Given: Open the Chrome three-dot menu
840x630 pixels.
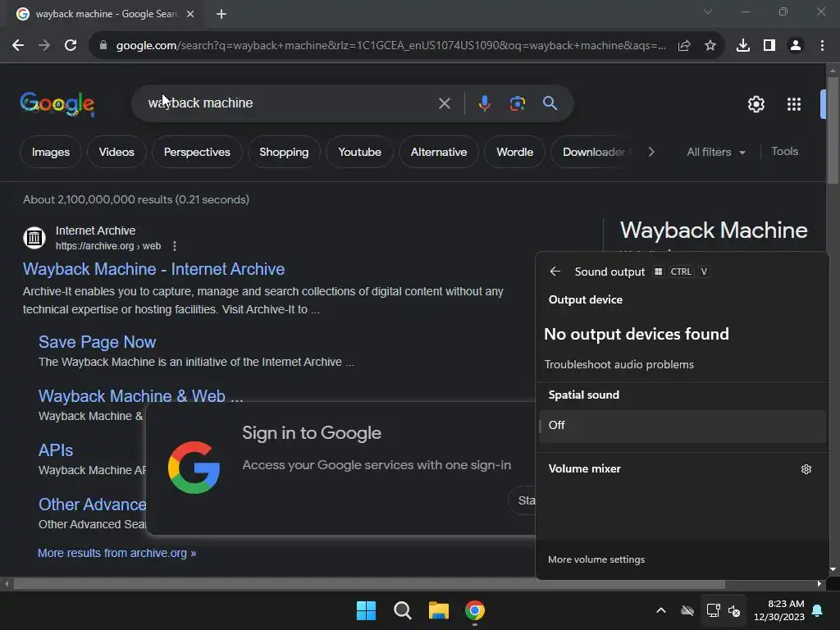Looking at the screenshot, I should (822, 46).
